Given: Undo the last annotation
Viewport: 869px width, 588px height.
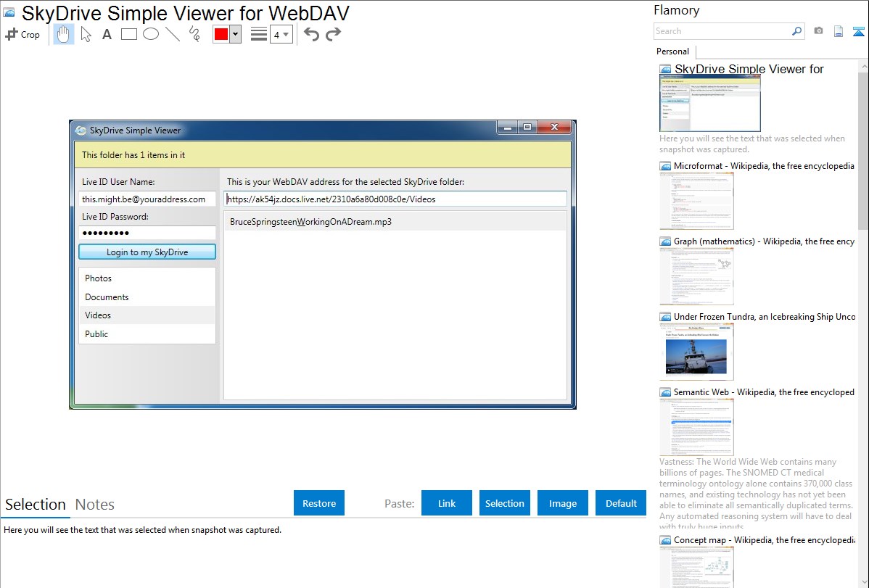Looking at the screenshot, I should 311,34.
